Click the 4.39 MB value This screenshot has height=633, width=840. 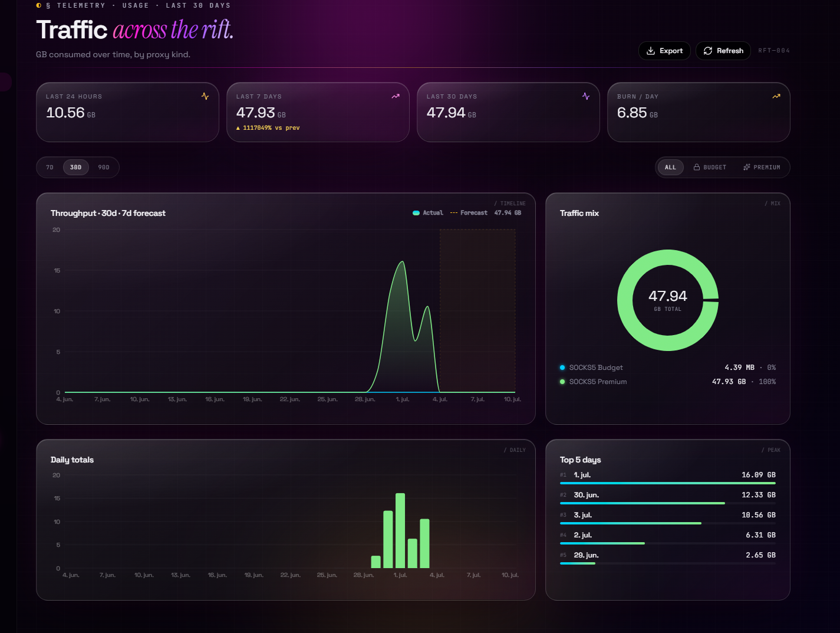click(x=739, y=368)
